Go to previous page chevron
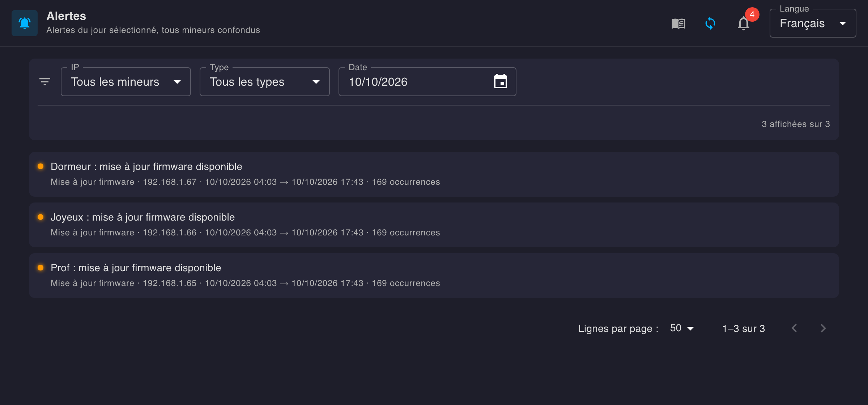Viewport: 868px width, 405px height. tap(794, 328)
